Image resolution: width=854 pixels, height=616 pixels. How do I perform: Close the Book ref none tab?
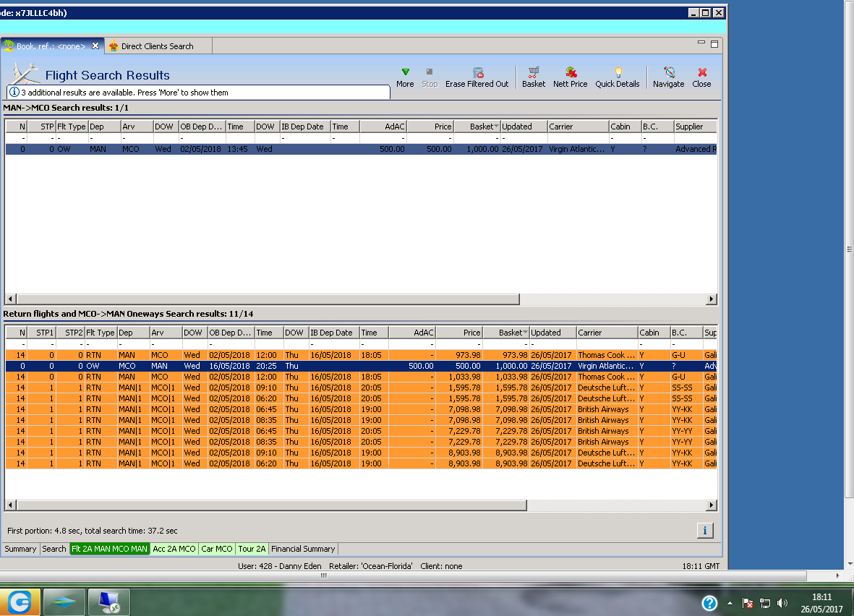click(x=95, y=46)
